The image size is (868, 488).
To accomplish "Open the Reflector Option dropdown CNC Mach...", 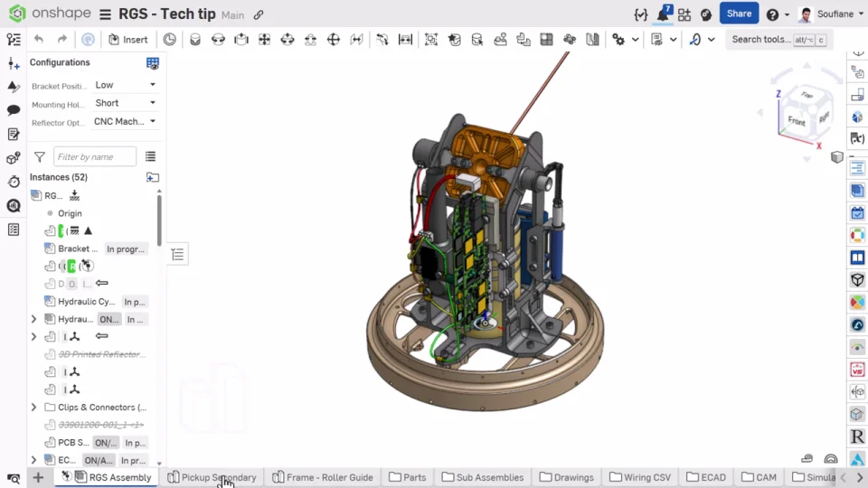I will point(125,121).
